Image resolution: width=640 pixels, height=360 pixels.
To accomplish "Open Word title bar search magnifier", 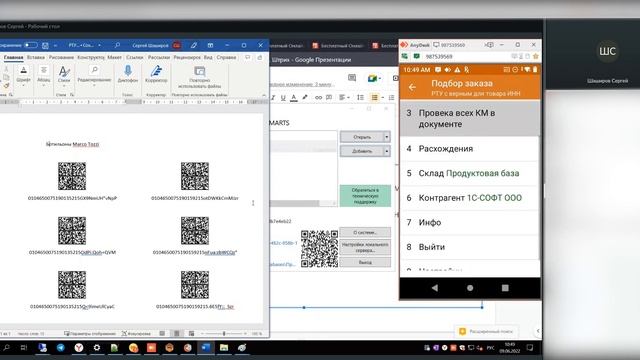I will tap(118, 45).
